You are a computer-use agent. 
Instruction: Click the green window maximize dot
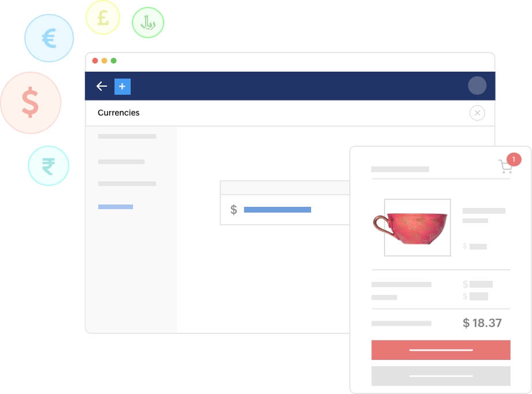114,61
